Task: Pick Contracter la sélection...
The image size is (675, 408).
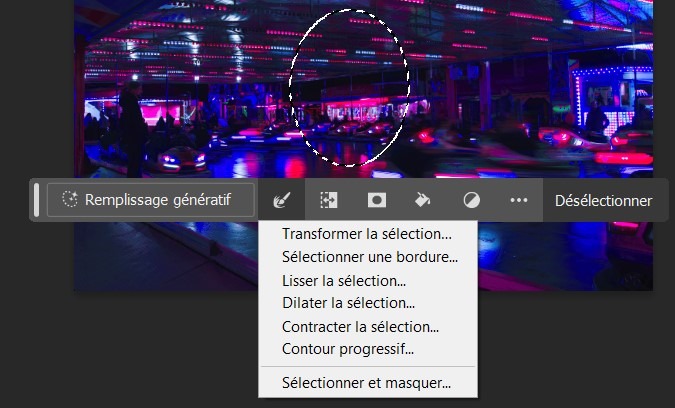Action: (x=360, y=326)
